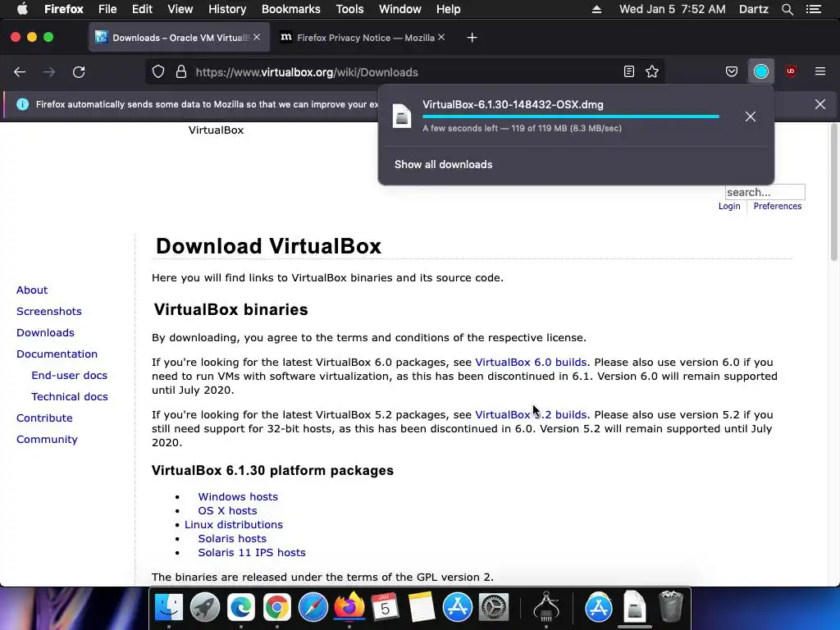This screenshot has width=840, height=630.
Task: Open the tracking protection shield icon
Action: [158, 72]
